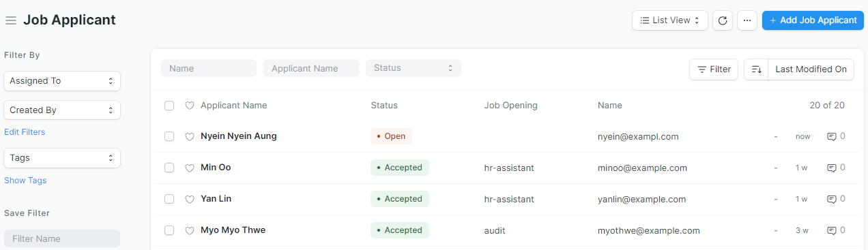868x250 pixels.
Task: Expand the Assigned To filter dropdown
Action: 62,81
